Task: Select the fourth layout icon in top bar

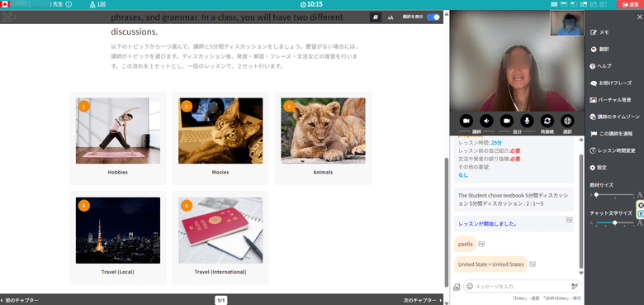Action: point(584,4)
